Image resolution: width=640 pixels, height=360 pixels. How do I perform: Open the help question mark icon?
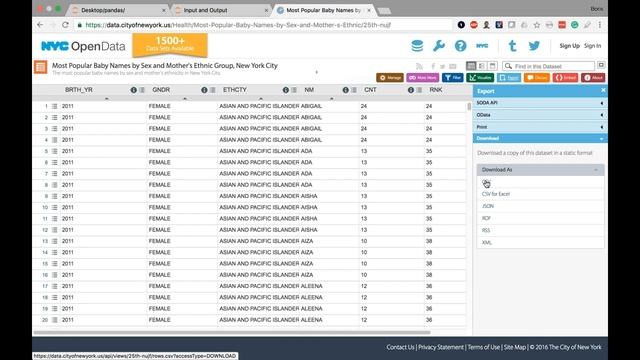point(460,46)
